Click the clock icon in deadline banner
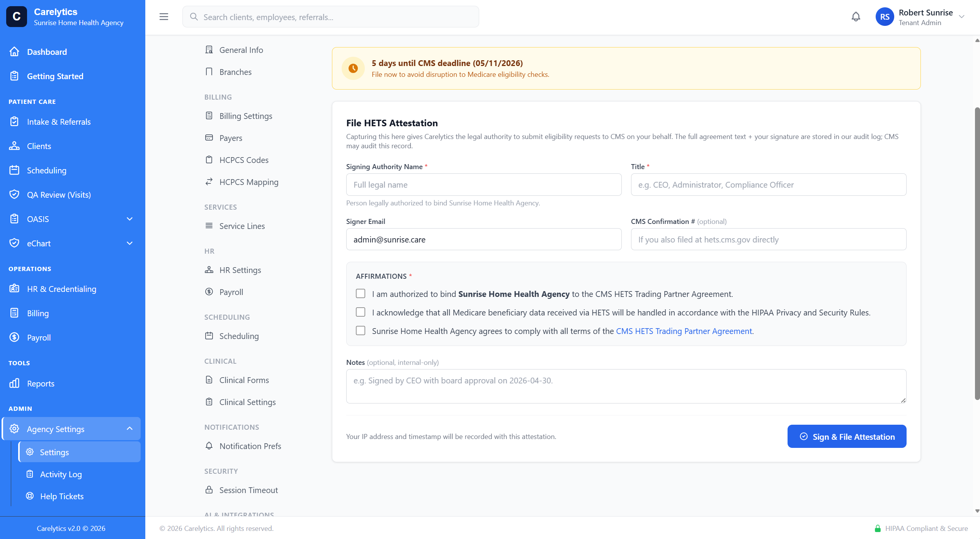This screenshot has height=539, width=980. (x=353, y=68)
